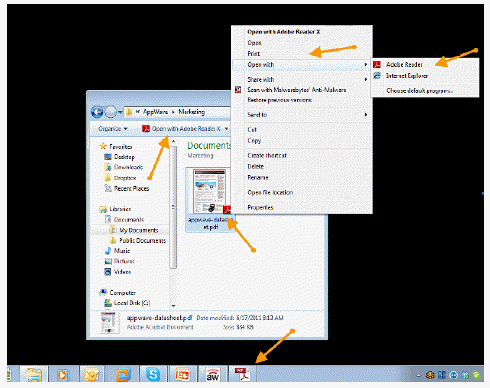The width and height of the screenshot is (490, 388).
Task: Open PowerPoint from the taskbar
Action: coord(182,374)
